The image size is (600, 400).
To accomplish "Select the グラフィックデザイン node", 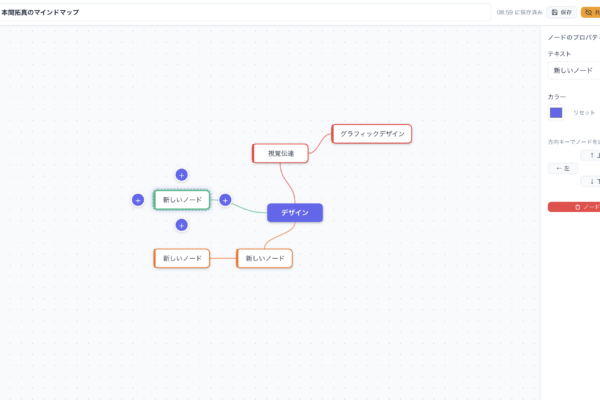I will (372, 133).
